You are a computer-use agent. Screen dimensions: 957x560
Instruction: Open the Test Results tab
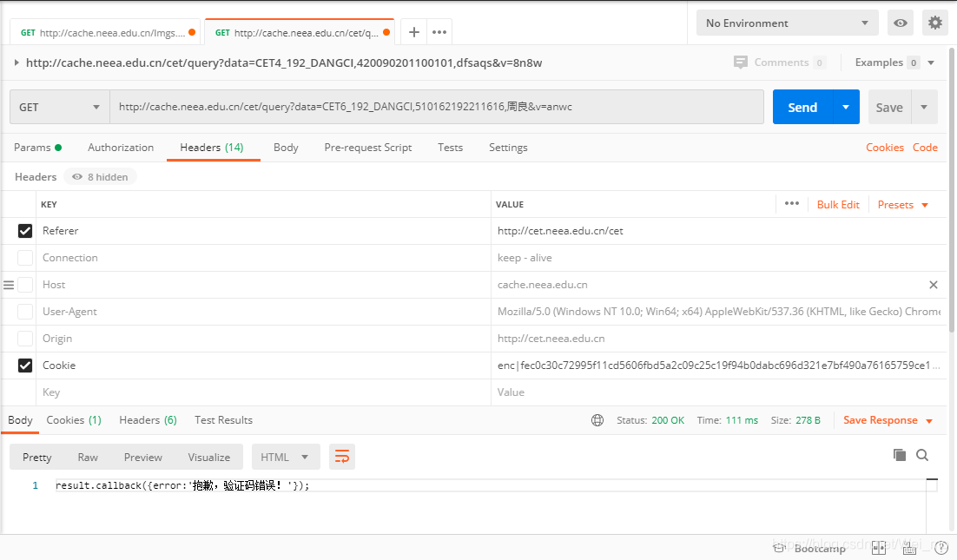pos(223,420)
